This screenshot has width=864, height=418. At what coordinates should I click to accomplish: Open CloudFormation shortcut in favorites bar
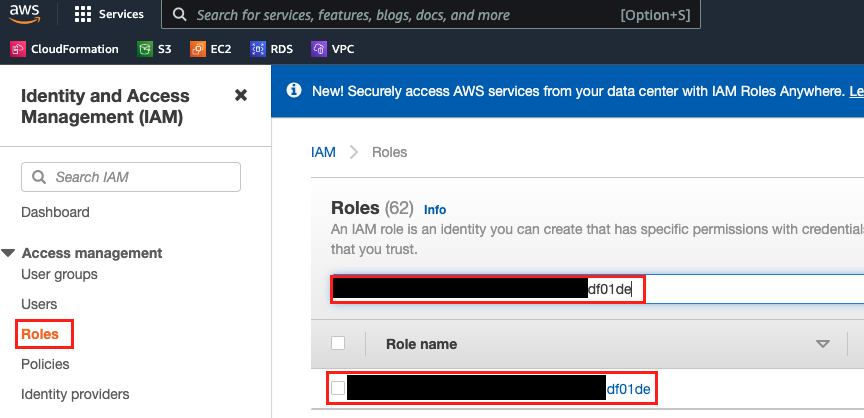65,49
